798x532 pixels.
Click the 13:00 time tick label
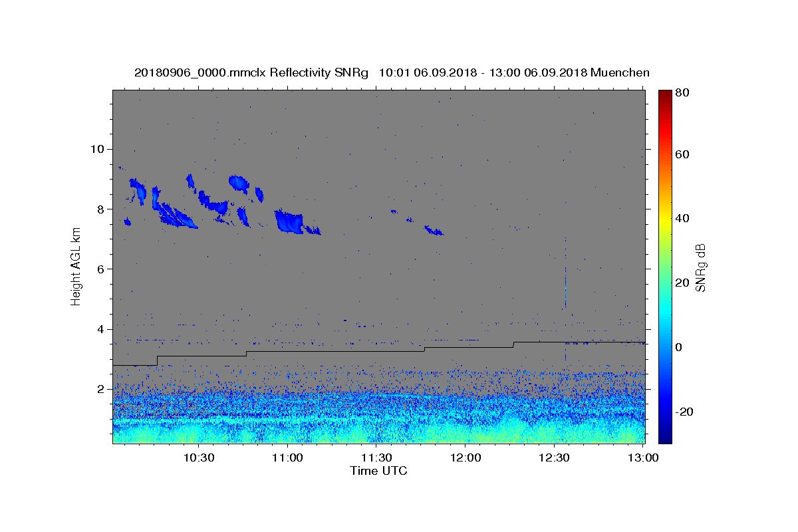click(x=644, y=458)
